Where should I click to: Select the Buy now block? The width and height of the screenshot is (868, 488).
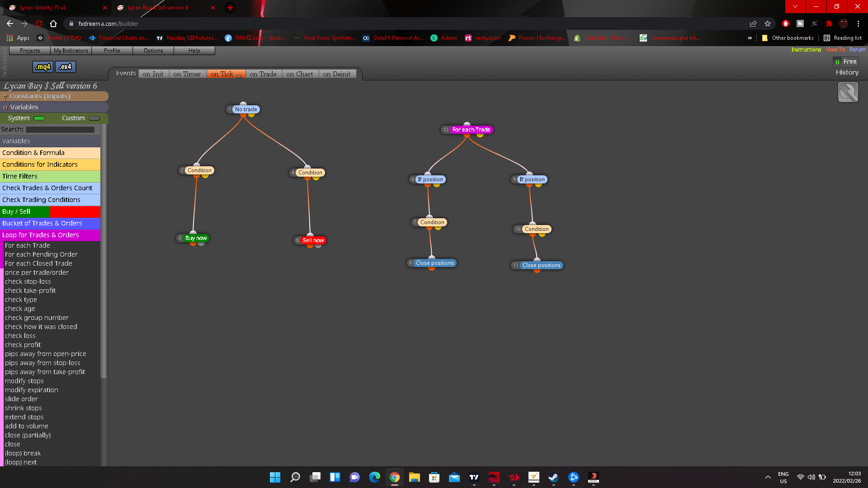(x=196, y=238)
